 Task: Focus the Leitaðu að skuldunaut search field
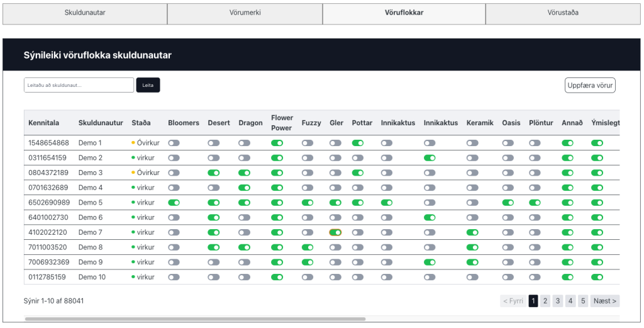tap(79, 85)
